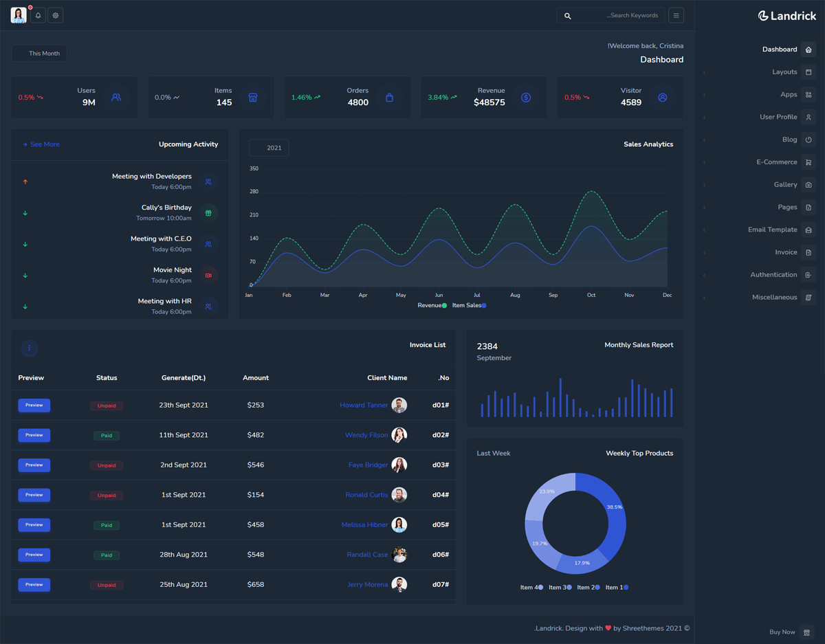
Task: Open the settings gear icon in header
Action: click(56, 15)
